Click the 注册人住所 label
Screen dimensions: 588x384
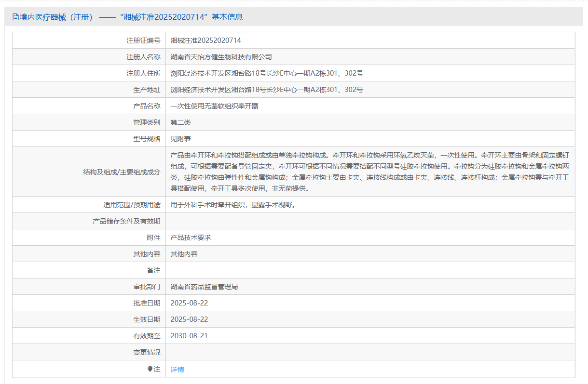(143, 73)
